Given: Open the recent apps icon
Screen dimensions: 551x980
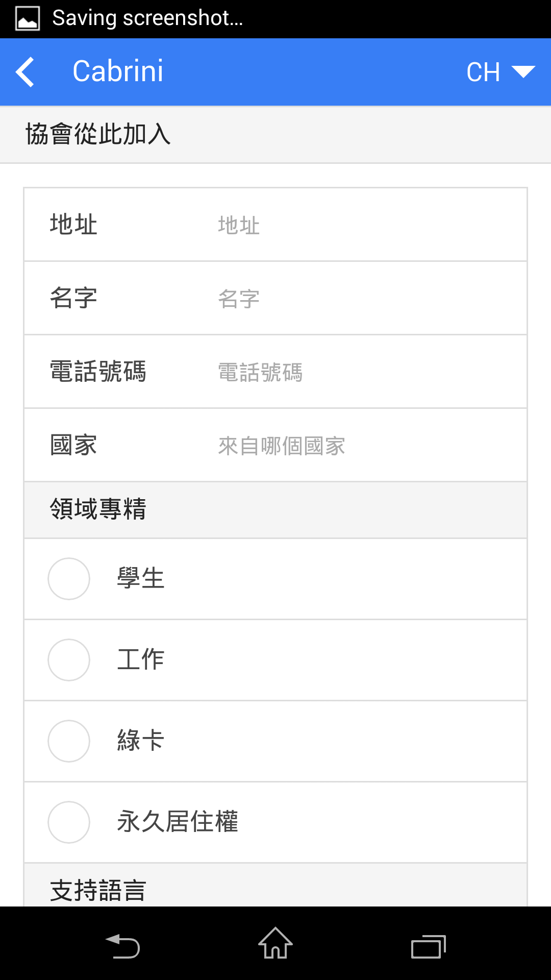Looking at the screenshot, I should coord(429,947).
